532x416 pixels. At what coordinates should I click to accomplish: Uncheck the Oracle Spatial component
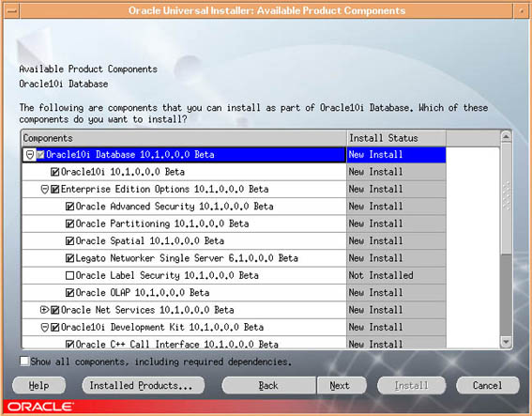click(x=69, y=240)
